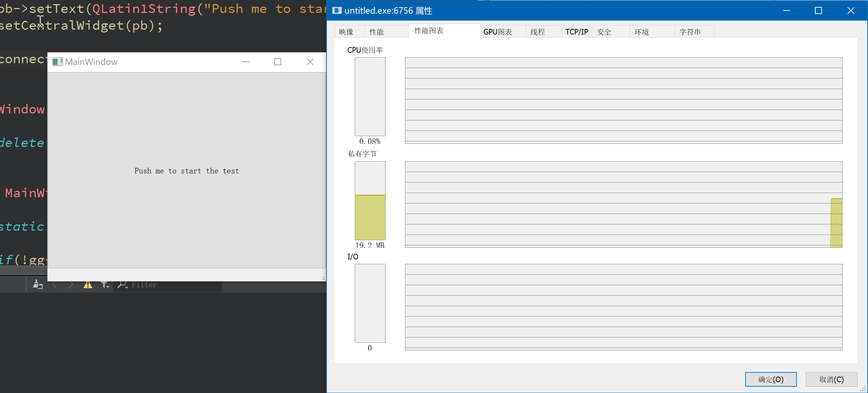Select the TCP/IP tab
The width and height of the screenshot is (868, 393).
pos(576,32)
